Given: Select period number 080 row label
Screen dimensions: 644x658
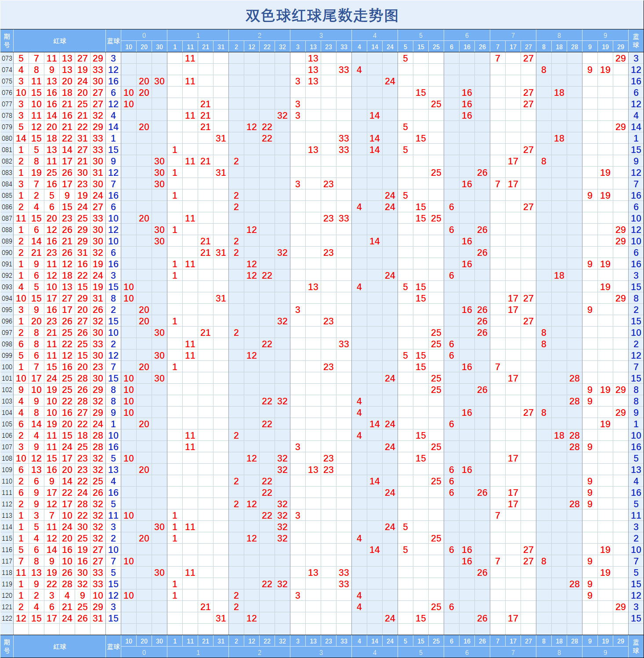Looking at the screenshot, I should (7, 138).
